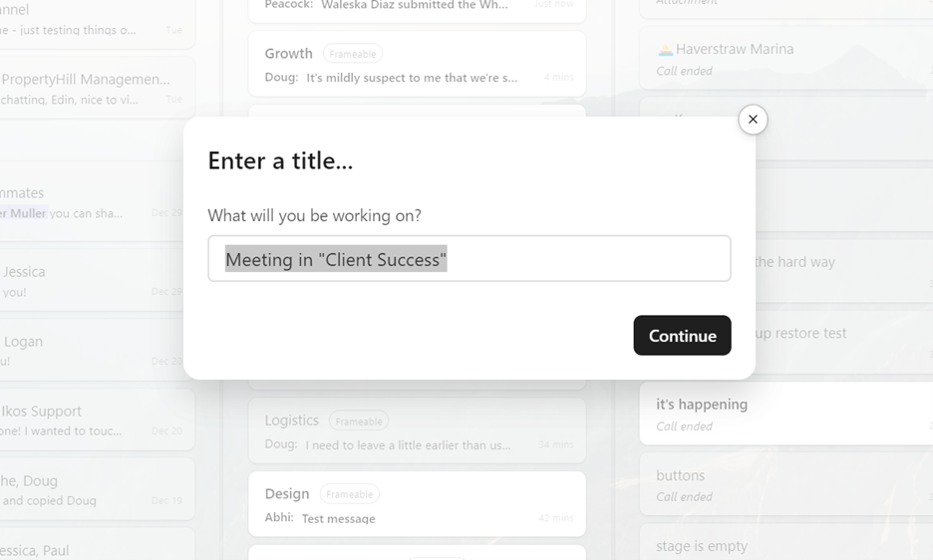The width and height of the screenshot is (933, 560).
Task: Open the Logan direct message
Action: (98, 350)
